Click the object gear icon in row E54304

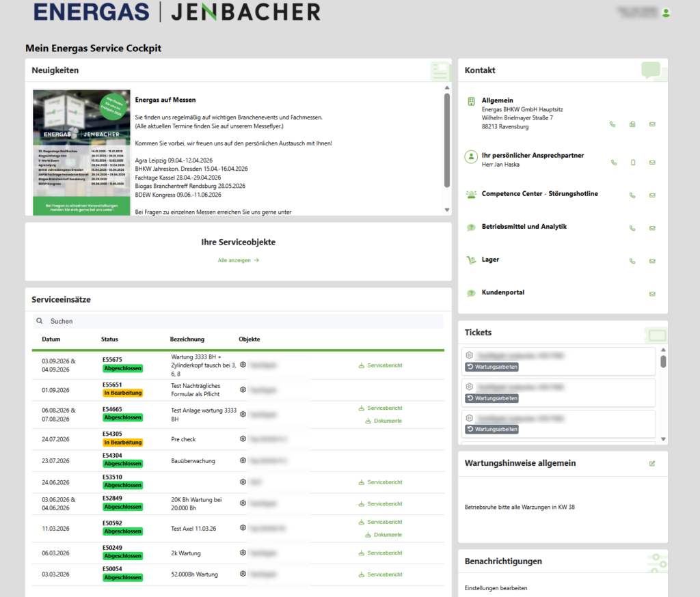point(243,460)
